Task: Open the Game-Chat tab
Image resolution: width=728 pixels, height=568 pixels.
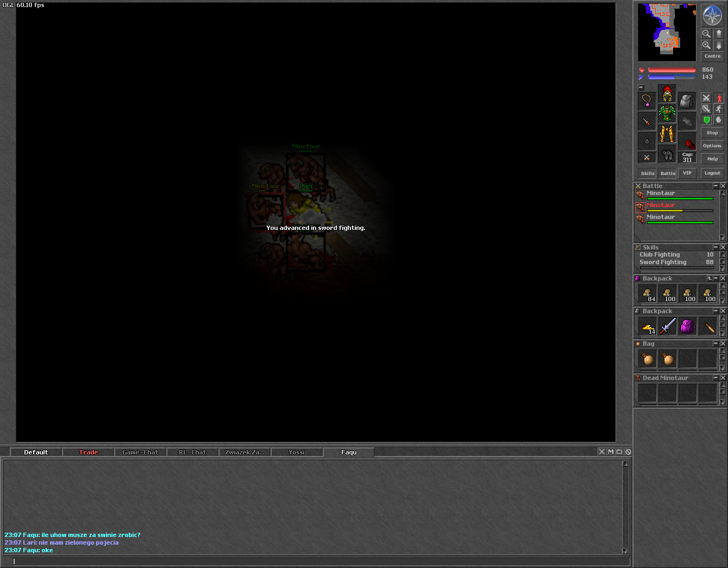Action: point(140,452)
